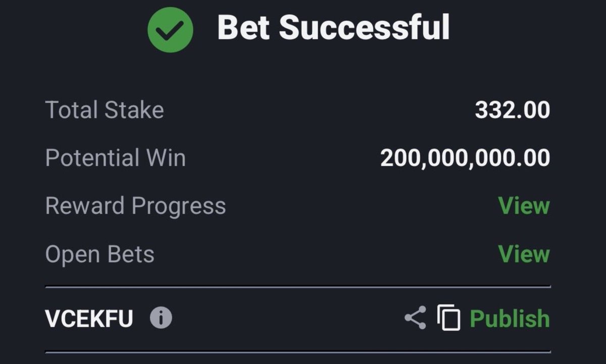This screenshot has width=606, height=364.
Task: Click the green success checkmark icon
Action: click(x=170, y=29)
